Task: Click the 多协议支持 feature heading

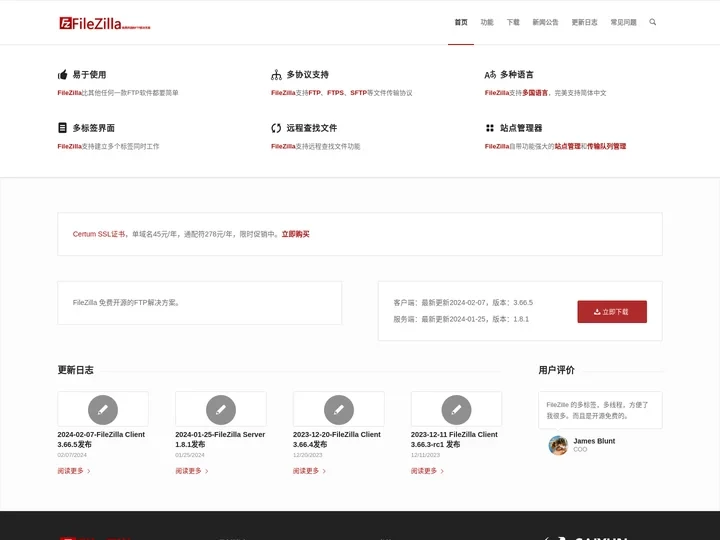Action: coord(308,74)
